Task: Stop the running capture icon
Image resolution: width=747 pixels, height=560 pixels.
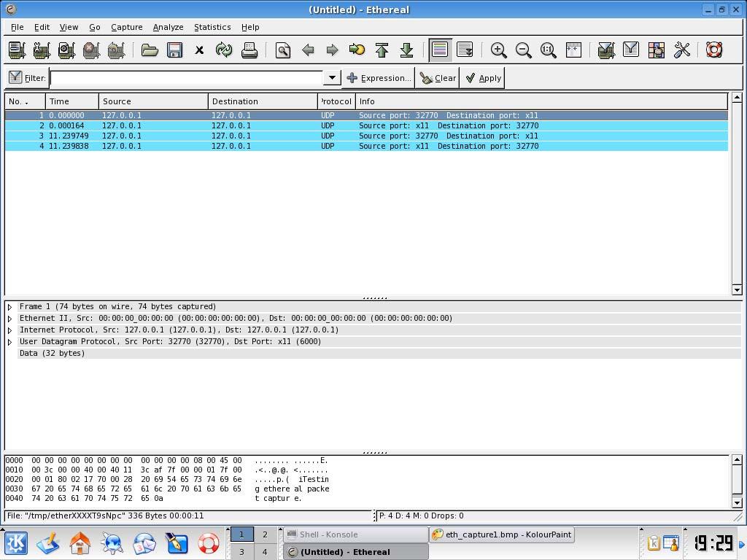Action: point(91,50)
